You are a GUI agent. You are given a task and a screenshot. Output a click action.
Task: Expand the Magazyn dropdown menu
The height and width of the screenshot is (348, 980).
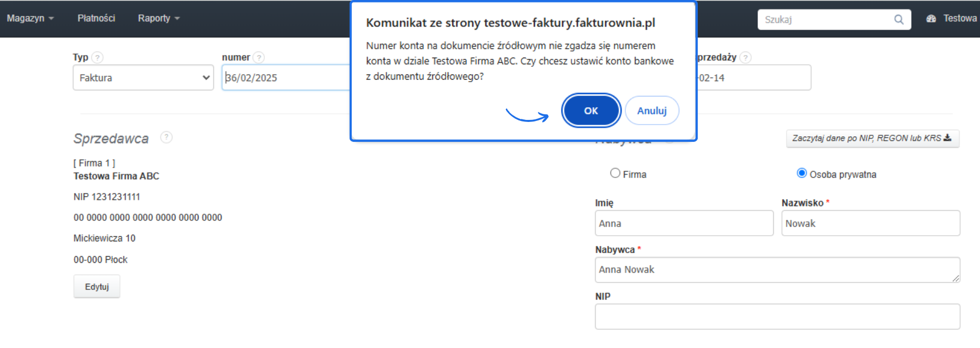pos(31,17)
